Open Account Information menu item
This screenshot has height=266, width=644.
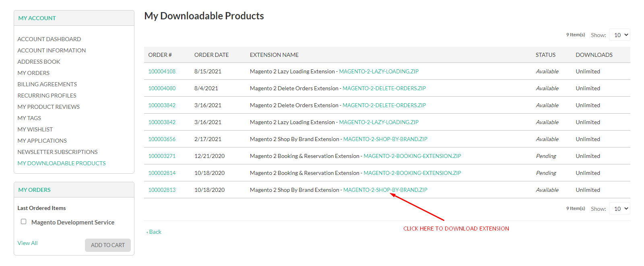52,50
